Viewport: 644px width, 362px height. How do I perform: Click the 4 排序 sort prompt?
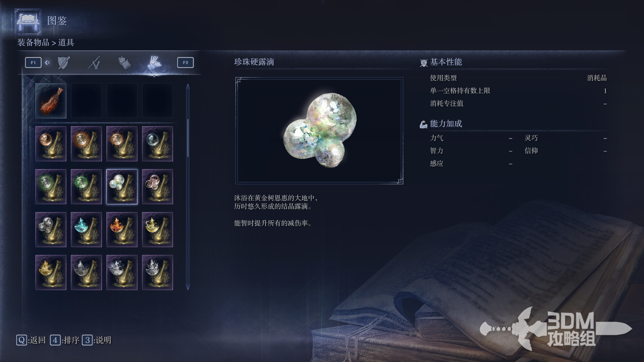click(65, 340)
